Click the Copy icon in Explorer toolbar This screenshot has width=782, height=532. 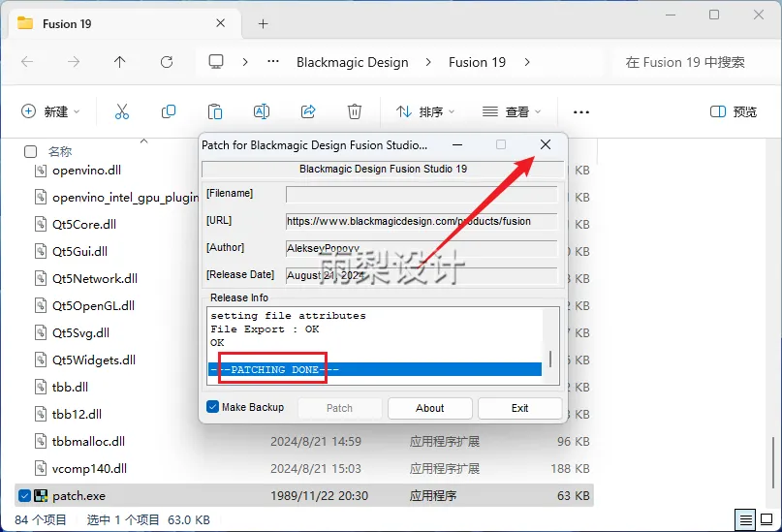click(169, 111)
